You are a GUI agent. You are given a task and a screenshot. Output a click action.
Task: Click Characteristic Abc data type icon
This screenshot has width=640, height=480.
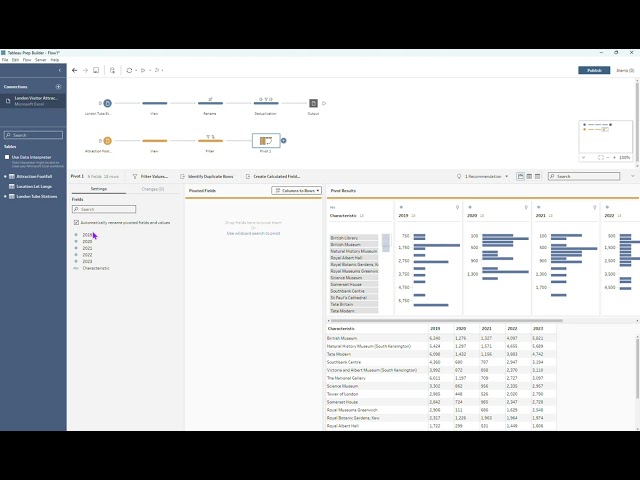(332, 207)
